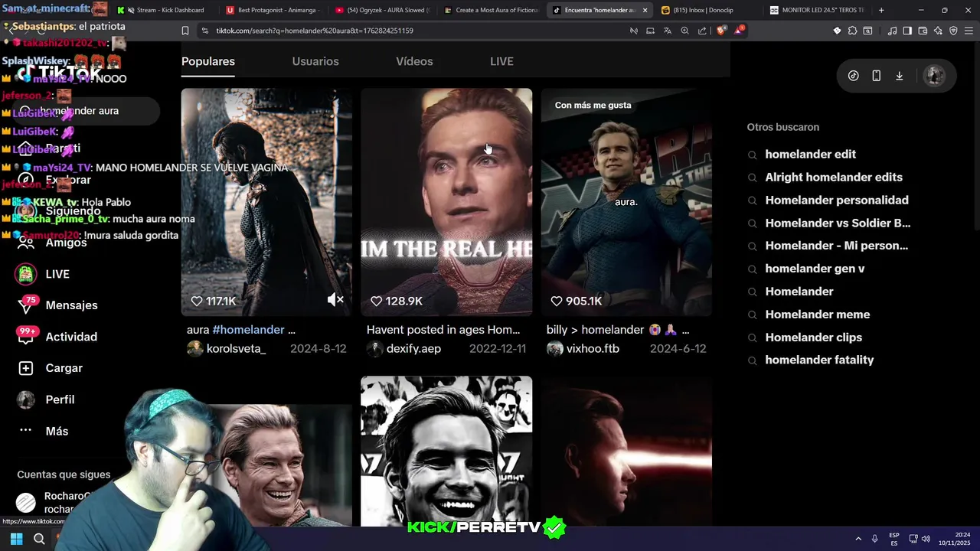Open the browser hamburger menu
This screenshot has width=980, height=551.
pos(969,31)
